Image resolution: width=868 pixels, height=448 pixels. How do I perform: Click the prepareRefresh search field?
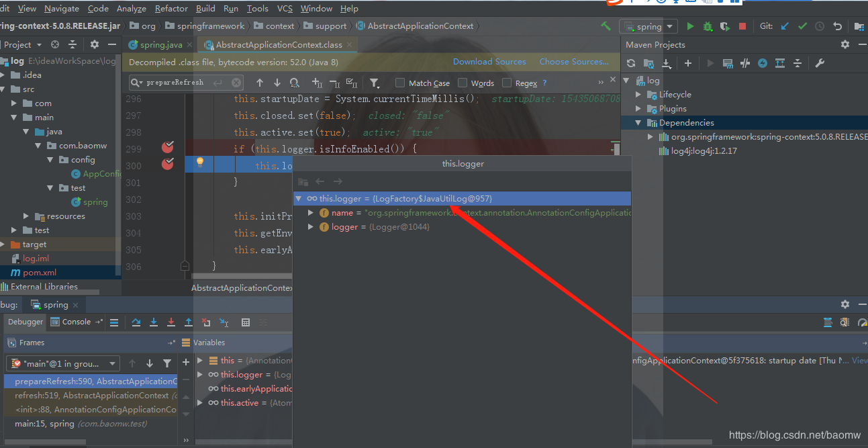[178, 83]
